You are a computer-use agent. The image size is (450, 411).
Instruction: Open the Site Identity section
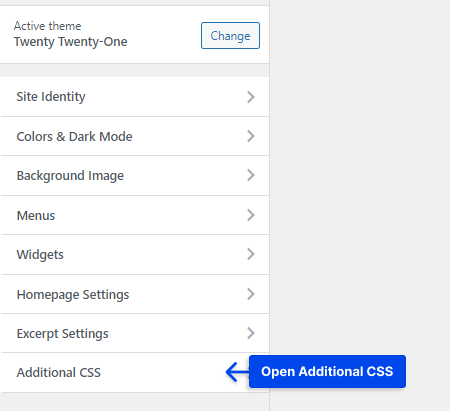click(134, 97)
